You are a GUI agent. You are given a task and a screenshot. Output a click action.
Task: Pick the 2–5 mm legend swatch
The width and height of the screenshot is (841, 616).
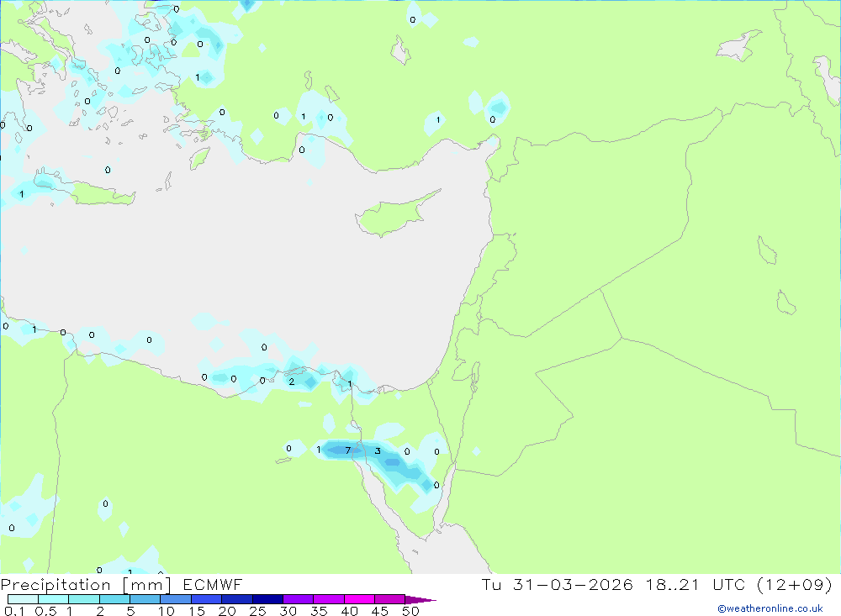pyautogui.click(x=114, y=599)
